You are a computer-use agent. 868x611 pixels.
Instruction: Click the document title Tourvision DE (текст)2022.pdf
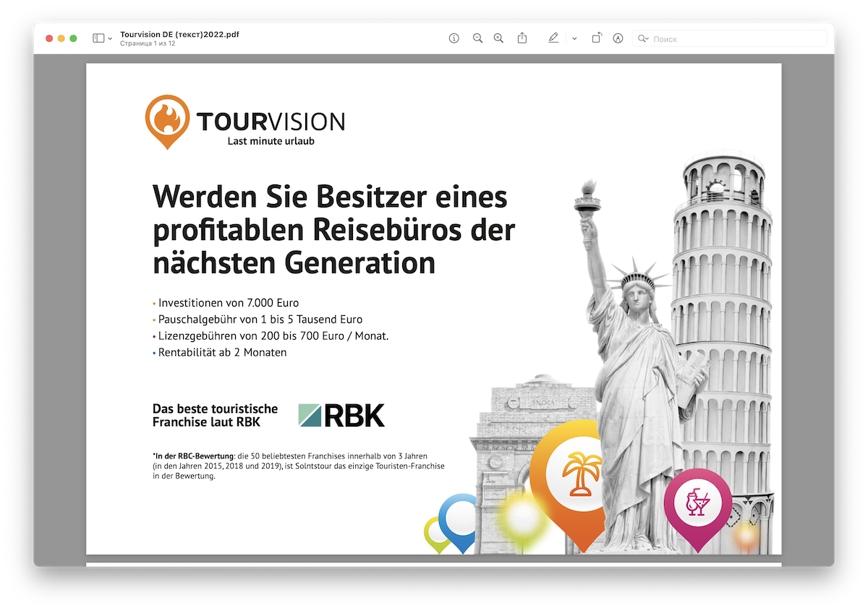coord(179,34)
